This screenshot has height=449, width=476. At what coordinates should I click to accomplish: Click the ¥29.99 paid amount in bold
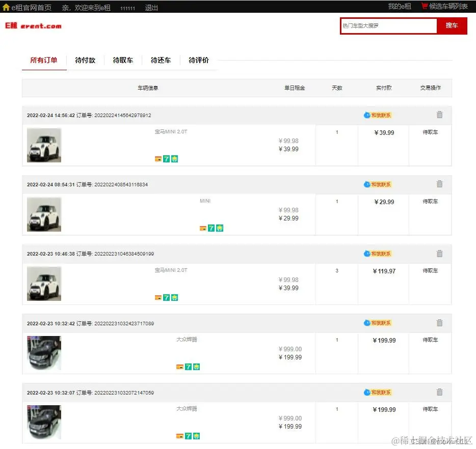point(384,202)
